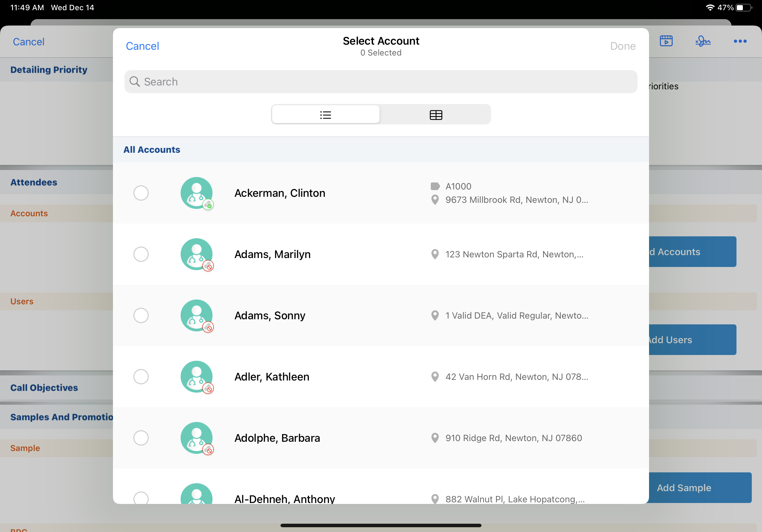This screenshot has height=532, width=762.
Task: Switch to the Accounts section in sidebar
Action: coord(29,213)
